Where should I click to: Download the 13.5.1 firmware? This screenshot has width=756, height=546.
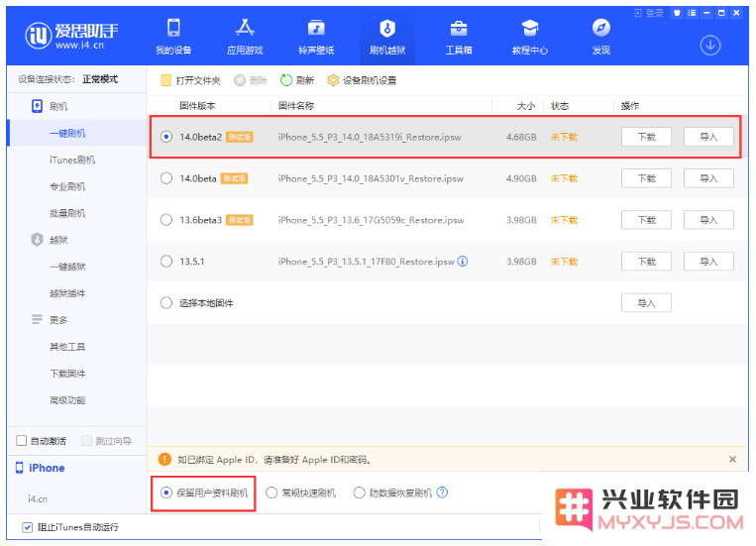point(646,262)
